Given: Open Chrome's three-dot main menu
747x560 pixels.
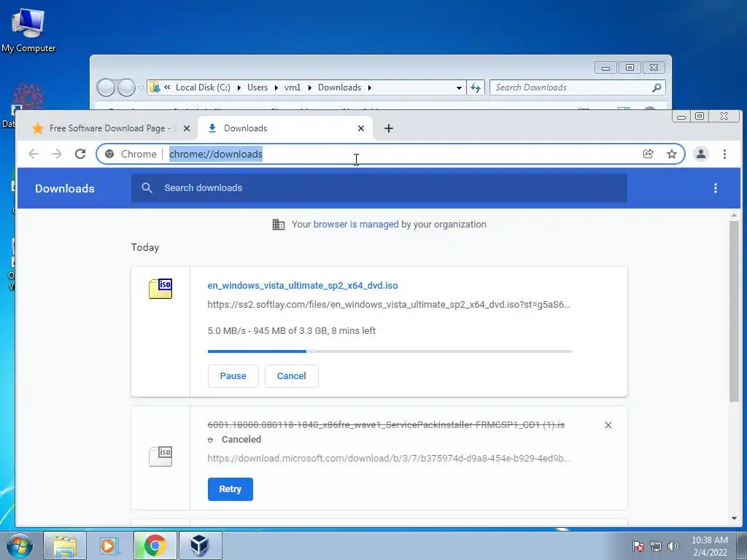Looking at the screenshot, I should 724,154.
